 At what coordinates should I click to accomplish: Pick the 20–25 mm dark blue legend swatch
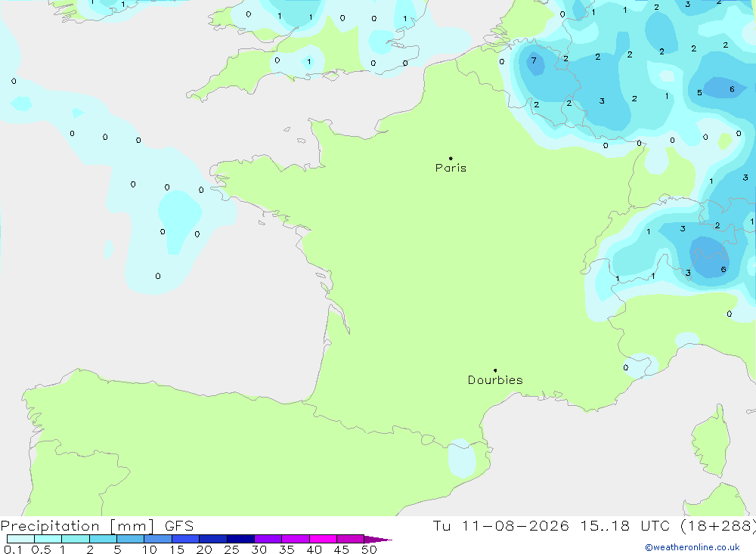213,539
